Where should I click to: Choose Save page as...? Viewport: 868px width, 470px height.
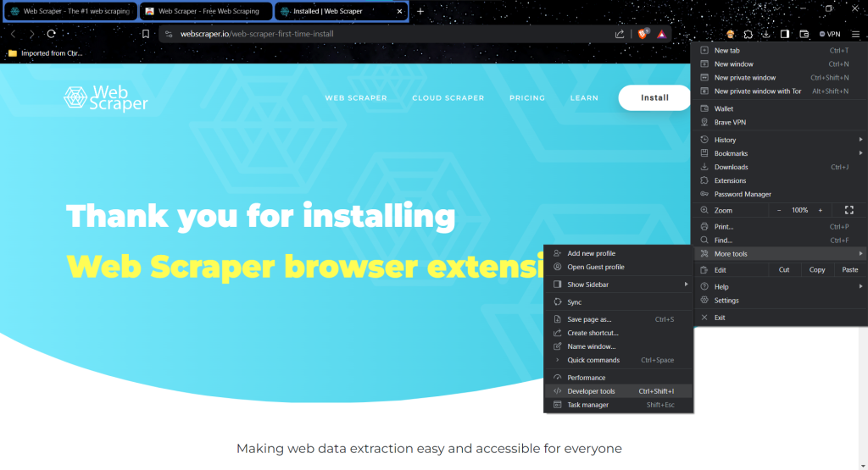pos(618,319)
